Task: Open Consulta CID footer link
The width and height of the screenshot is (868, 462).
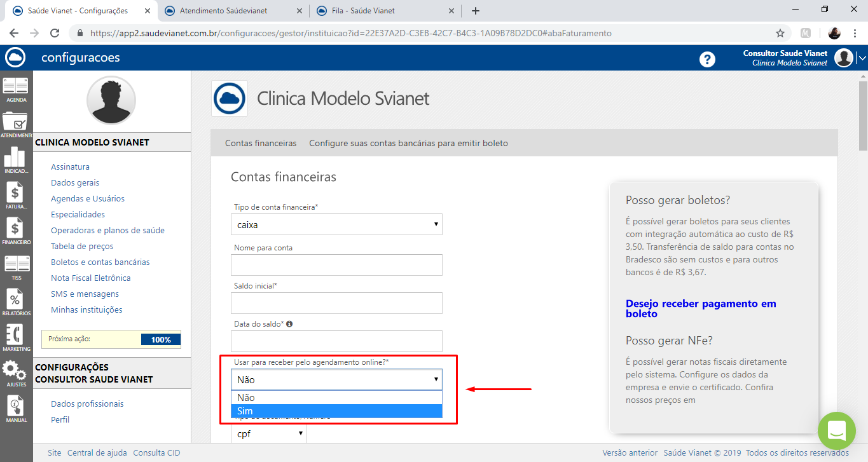Action: pyautogui.click(x=156, y=452)
